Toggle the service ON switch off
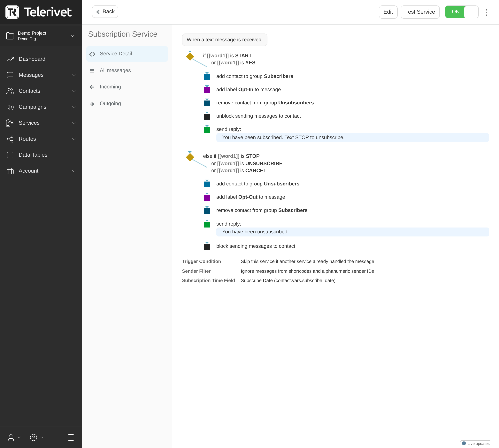 (462, 12)
